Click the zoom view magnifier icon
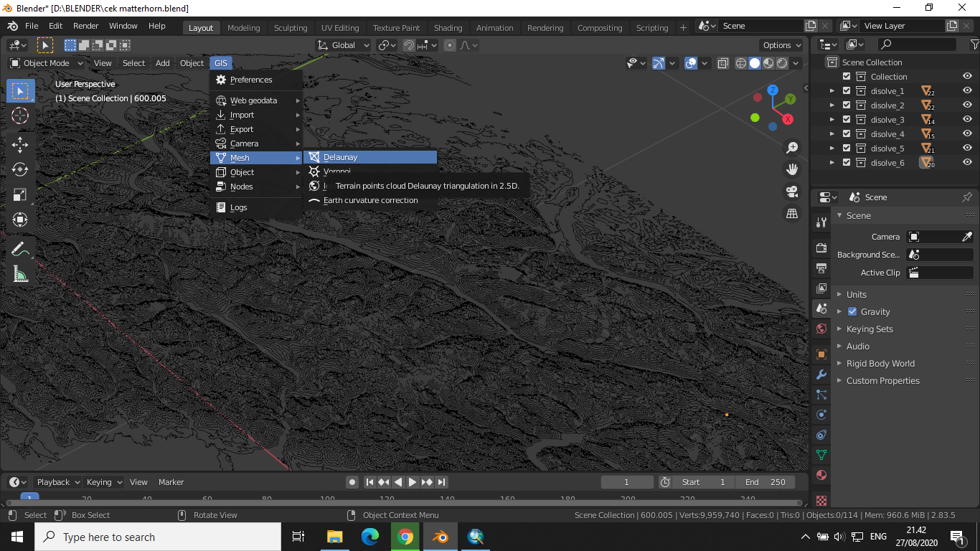Image resolution: width=980 pixels, height=551 pixels. pos(792,148)
